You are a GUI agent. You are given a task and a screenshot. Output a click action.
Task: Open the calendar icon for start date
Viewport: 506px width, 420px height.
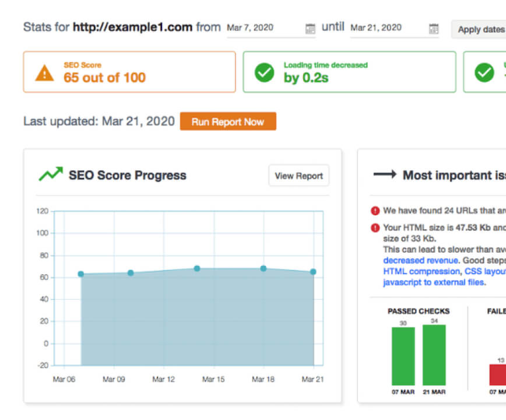(310, 28)
